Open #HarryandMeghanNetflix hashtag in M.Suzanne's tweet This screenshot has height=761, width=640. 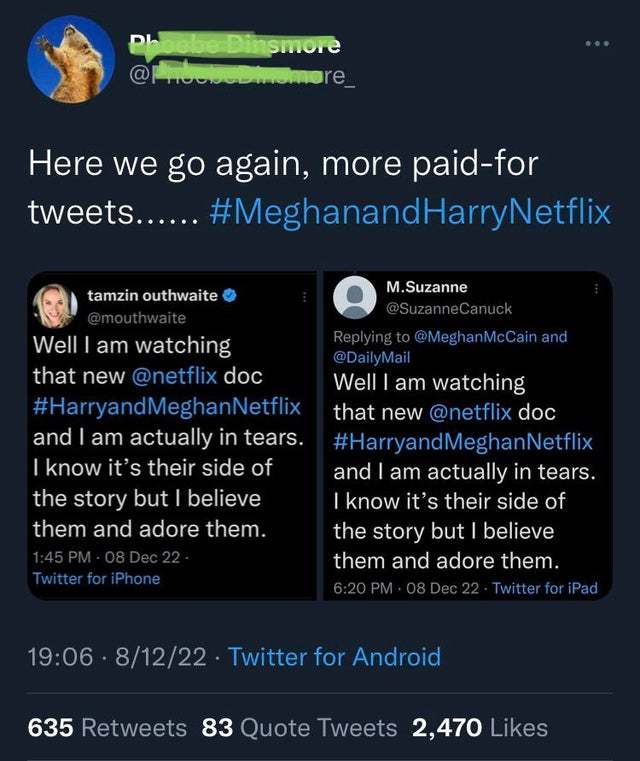tap(463, 442)
